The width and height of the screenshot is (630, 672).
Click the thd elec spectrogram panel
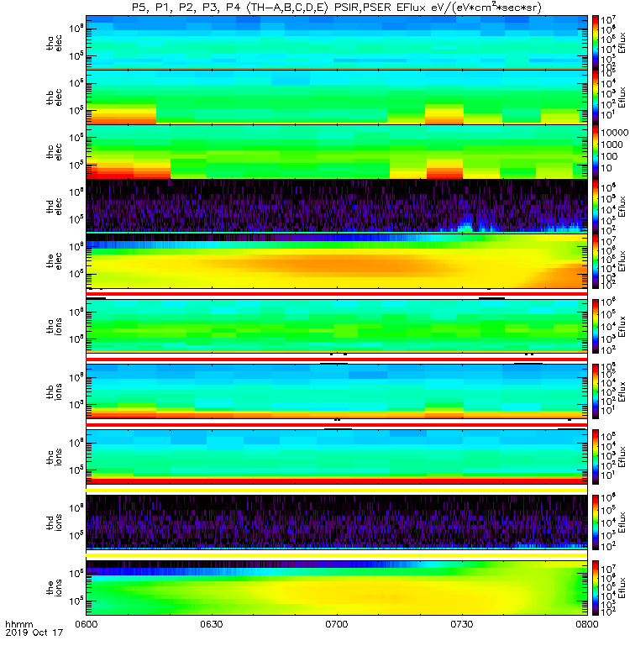337,206
